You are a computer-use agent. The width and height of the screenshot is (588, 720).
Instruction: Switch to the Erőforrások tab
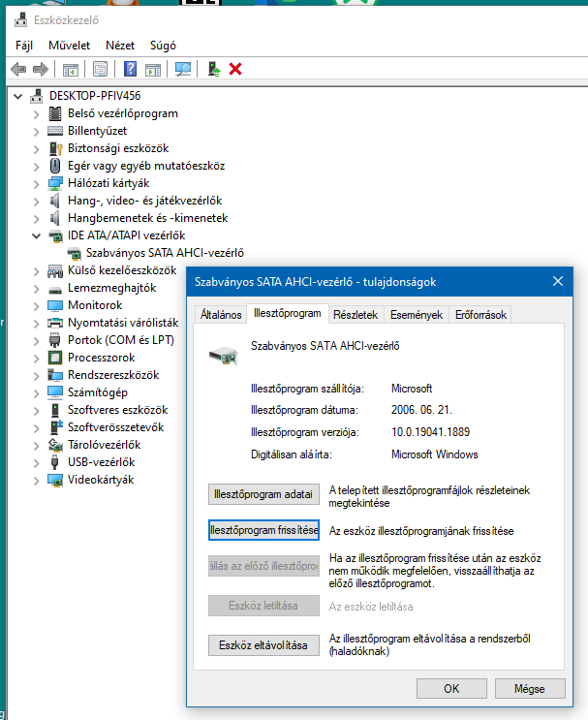tap(480, 315)
